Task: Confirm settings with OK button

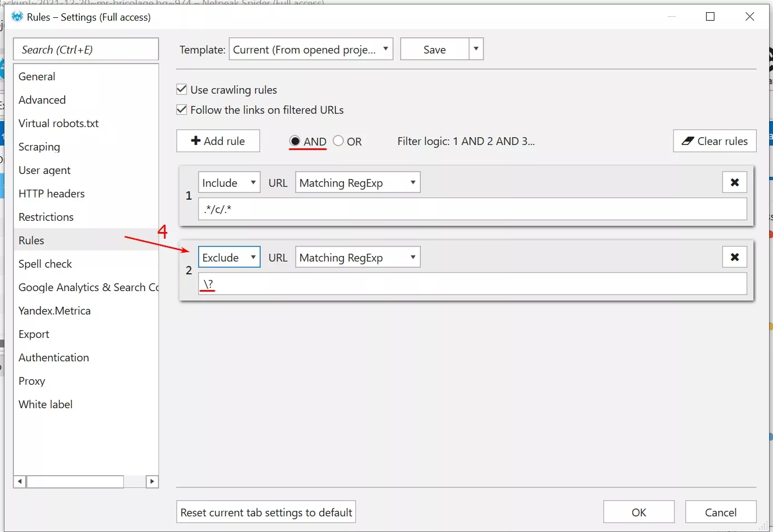Action: point(638,512)
